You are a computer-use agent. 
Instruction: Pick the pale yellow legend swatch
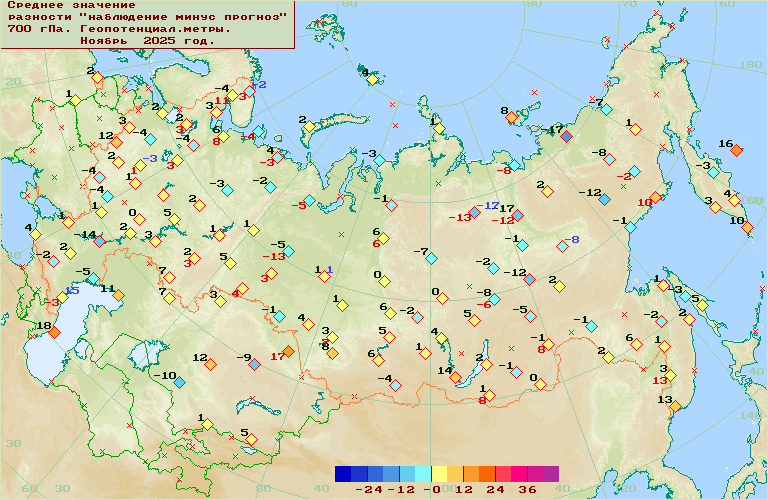coord(439,473)
